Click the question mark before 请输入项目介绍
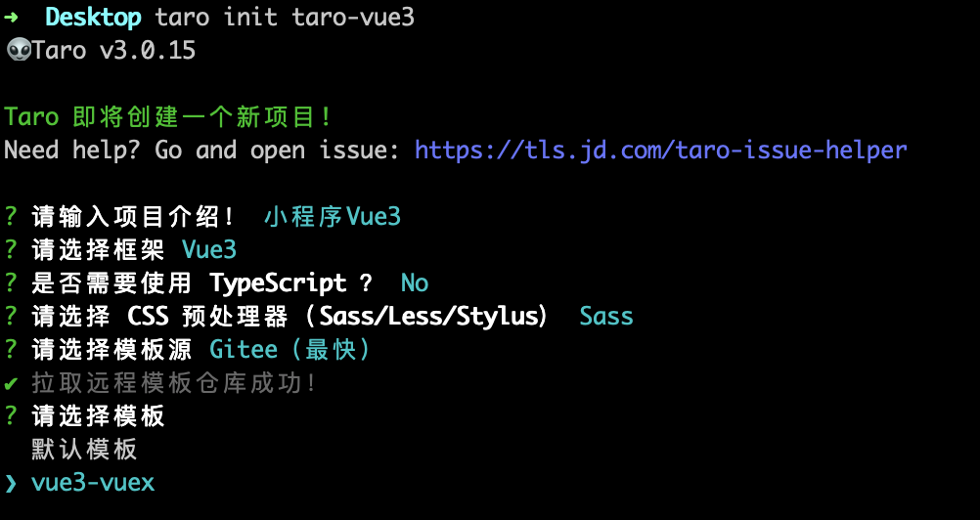 11,217
